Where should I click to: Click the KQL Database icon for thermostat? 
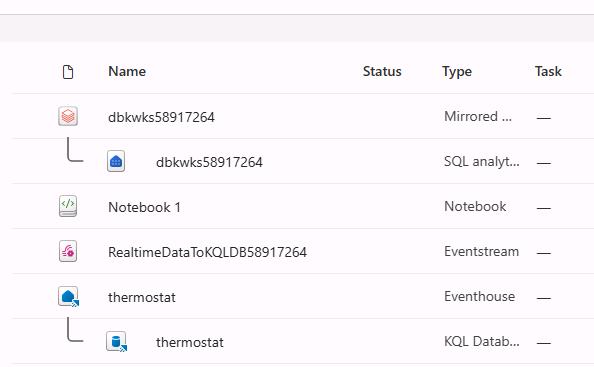click(116, 341)
